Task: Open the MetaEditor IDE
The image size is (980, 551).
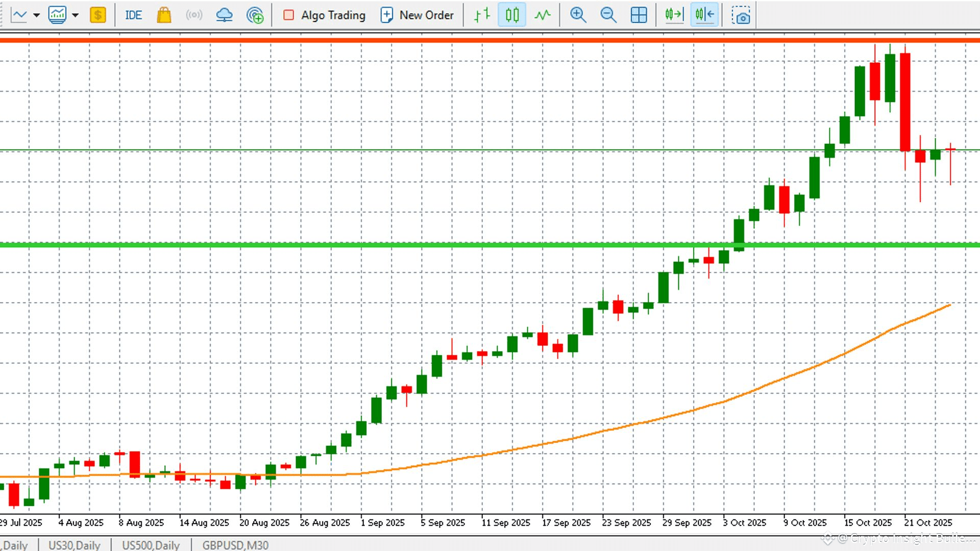Action: pos(133,15)
